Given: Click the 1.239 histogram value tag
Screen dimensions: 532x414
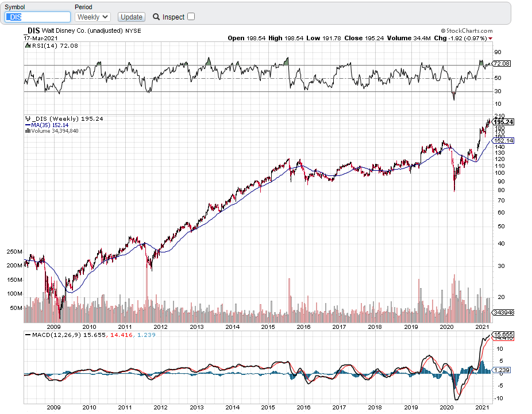Looking at the screenshot, I should (502, 370).
